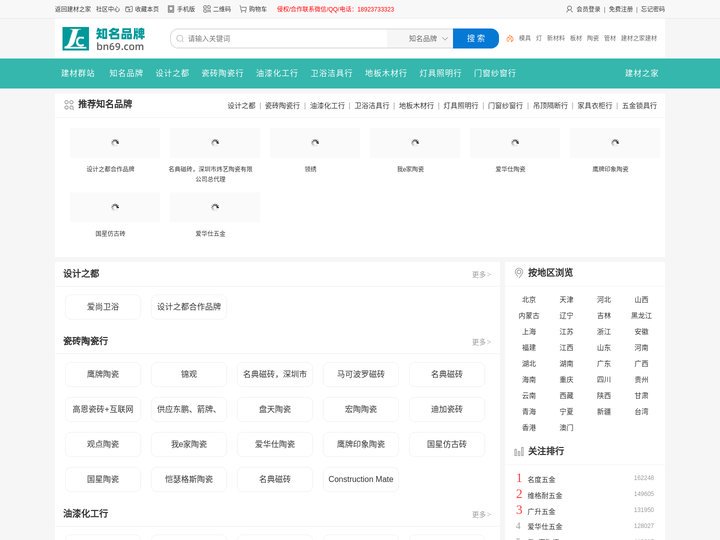Open 瓷砖陶瓷行 in the green navigation bar

point(222,73)
